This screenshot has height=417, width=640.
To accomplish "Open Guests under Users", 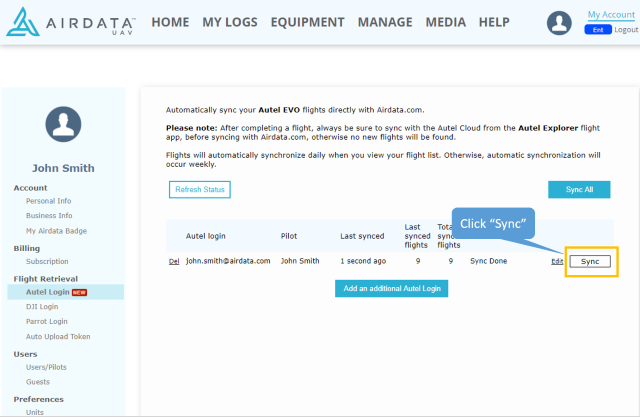I will 38,382.
